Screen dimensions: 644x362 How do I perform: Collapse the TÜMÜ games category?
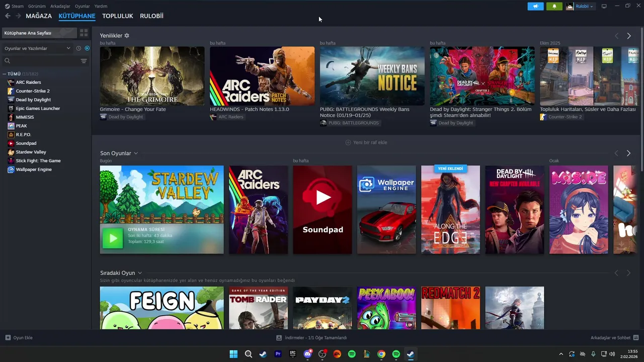4,74
